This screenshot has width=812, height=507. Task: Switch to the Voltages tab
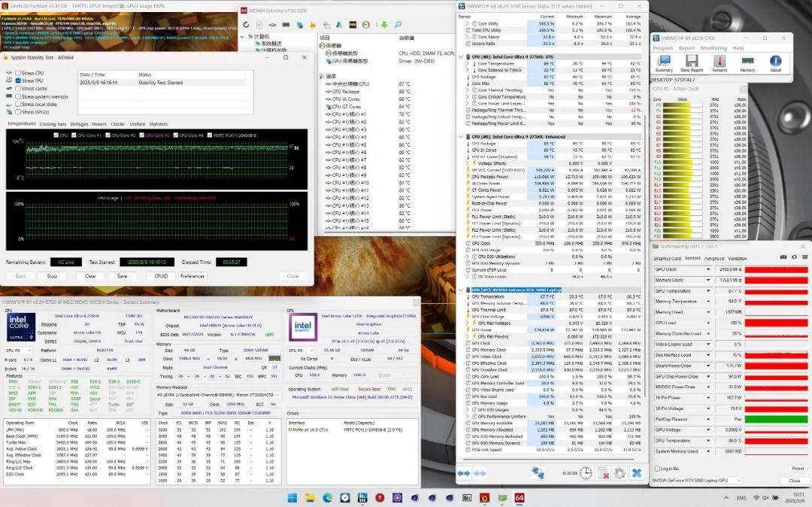(79, 124)
